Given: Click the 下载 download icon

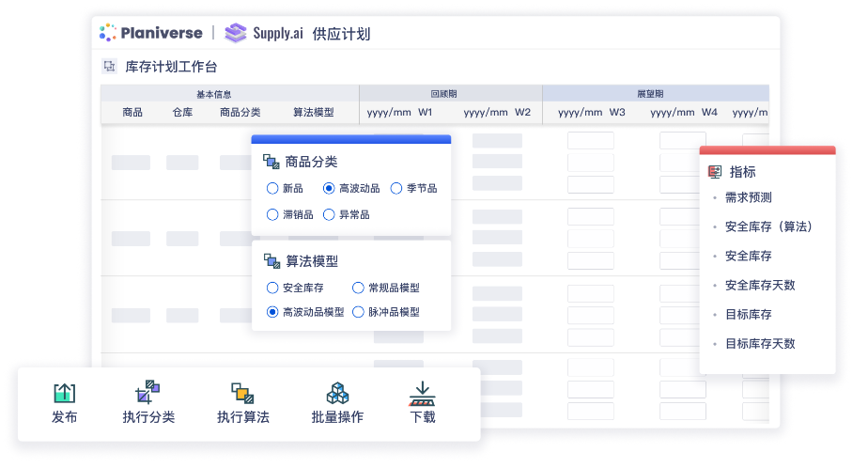Looking at the screenshot, I should click(x=422, y=394).
